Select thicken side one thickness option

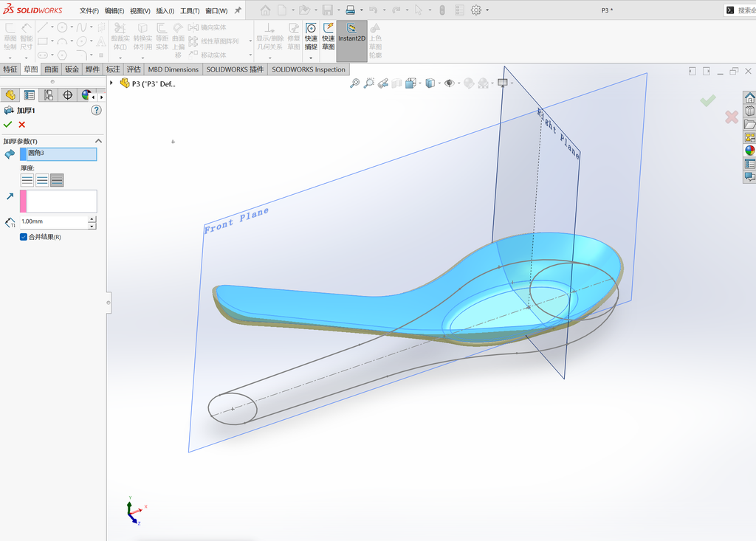pos(27,180)
